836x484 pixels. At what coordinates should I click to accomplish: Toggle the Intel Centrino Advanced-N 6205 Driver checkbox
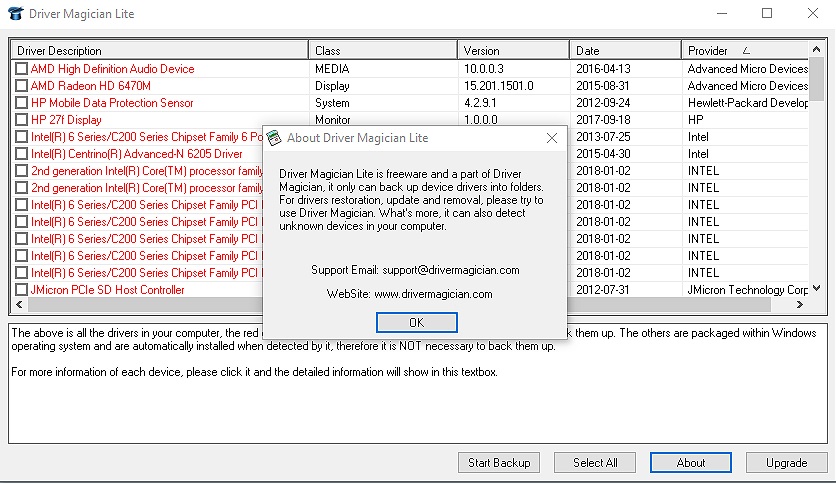pyautogui.click(x=22, y=154)
